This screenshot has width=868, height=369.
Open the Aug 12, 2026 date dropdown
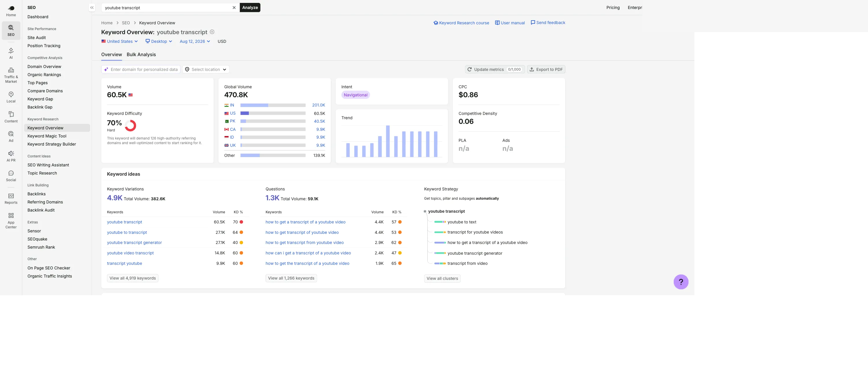coord(195,41)
